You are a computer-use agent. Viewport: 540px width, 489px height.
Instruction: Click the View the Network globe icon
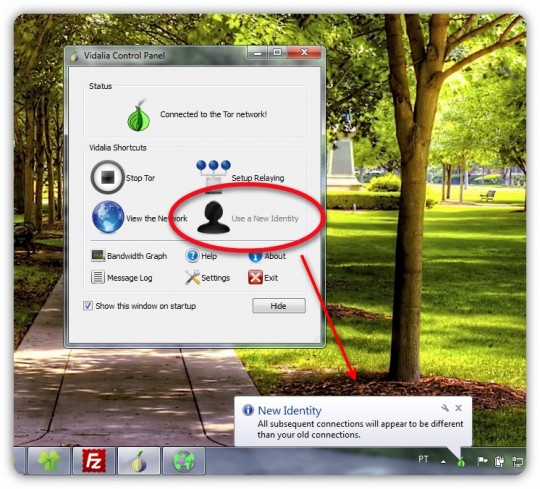108,217
